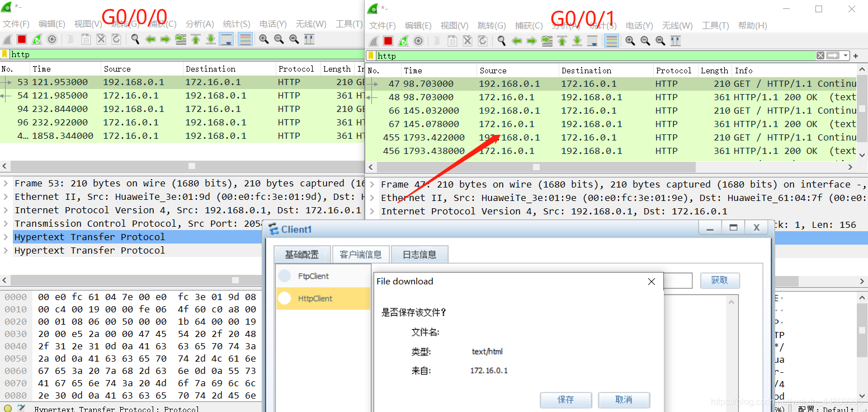Open capture options in G0/0/0 Wireshark window
The image size is (868, 412).
coord(52,39)
